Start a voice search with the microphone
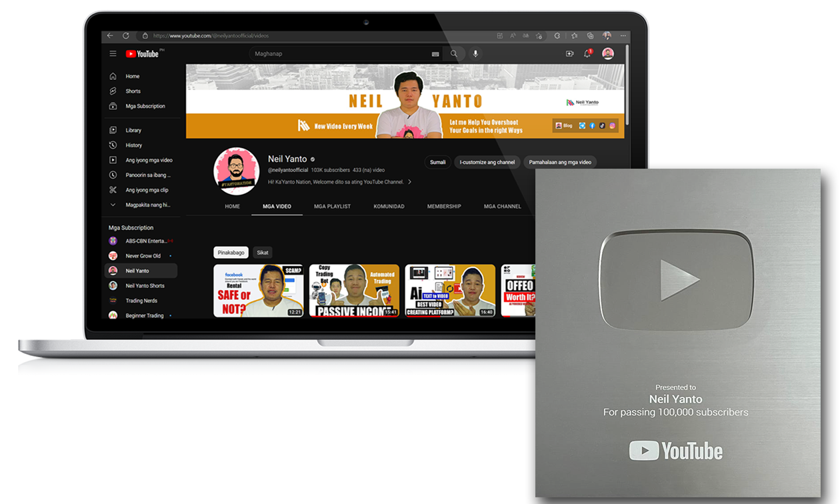This screenshot has height=504, width=840. (x=475, y=53)
